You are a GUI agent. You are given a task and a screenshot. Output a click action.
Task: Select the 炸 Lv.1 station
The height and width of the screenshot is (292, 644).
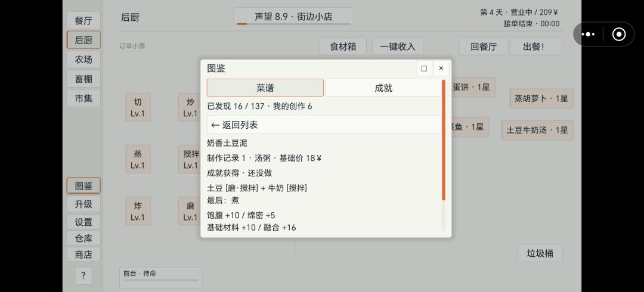click(x=138, y=212)
